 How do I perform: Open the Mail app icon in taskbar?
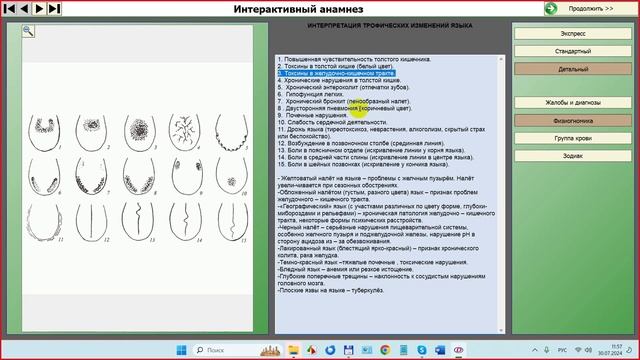pyautogui.click(x=367, y=350)
